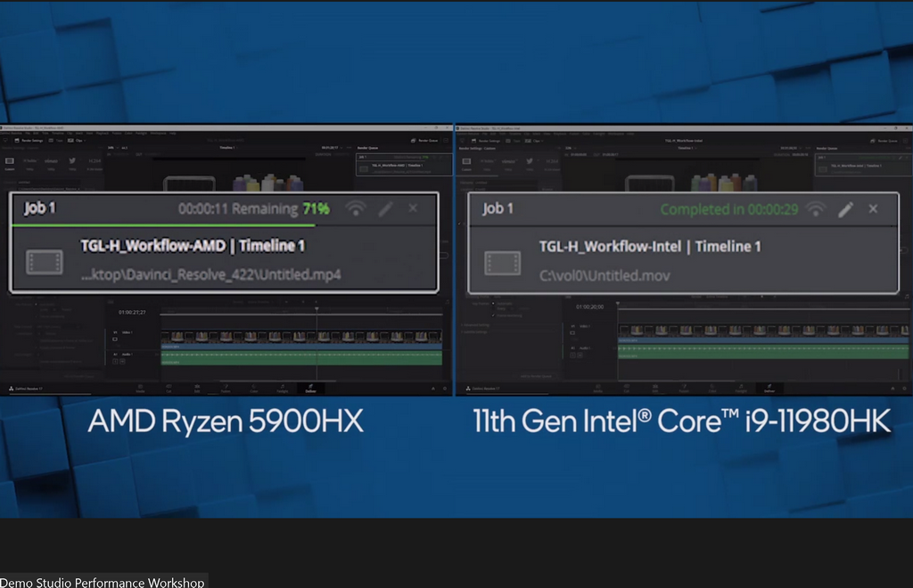Image resolution: width=913 pixels, height=588 pixels.
Task: Toggle the Render Queue panel in the Intel window
Action: [x=884, y=141]
